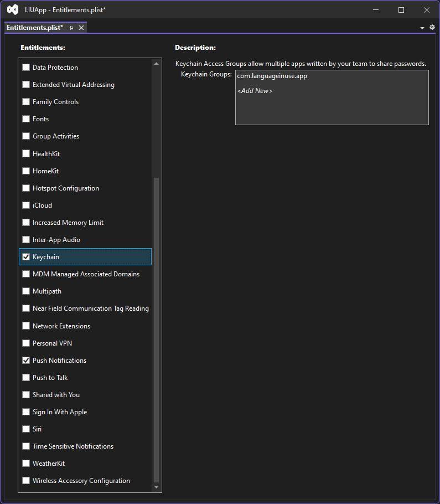Uncheck the Keychain entitlement

tap(26, 257)
